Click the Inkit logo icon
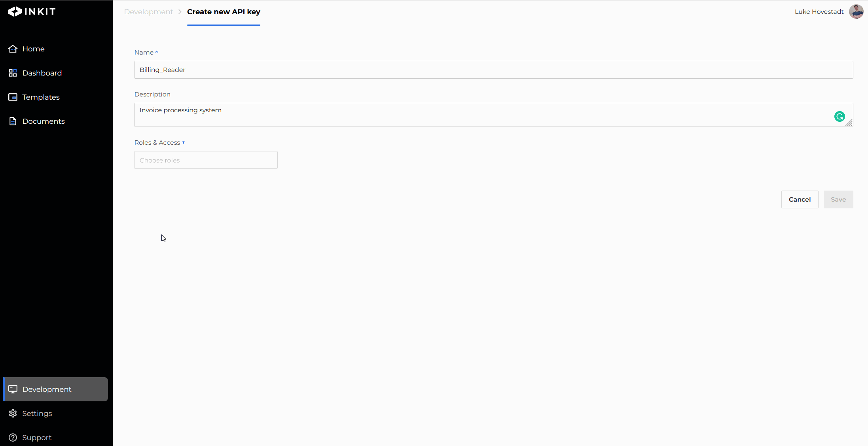 pos(15,11)
